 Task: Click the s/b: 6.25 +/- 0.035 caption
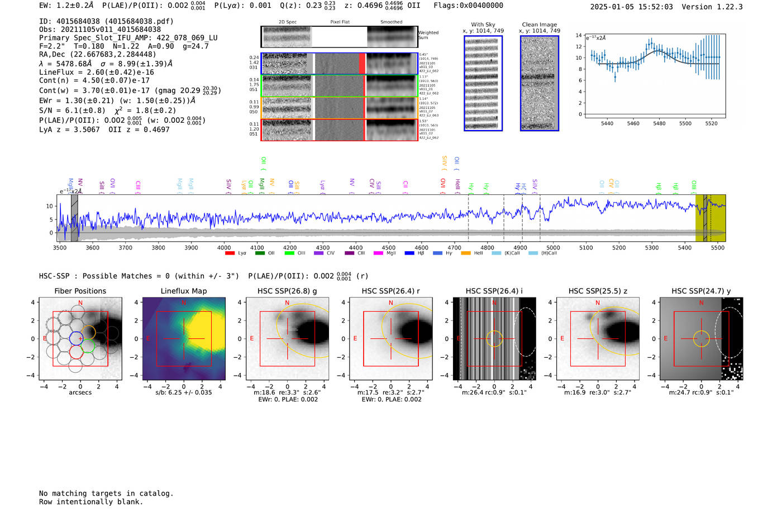pos(184,392)
